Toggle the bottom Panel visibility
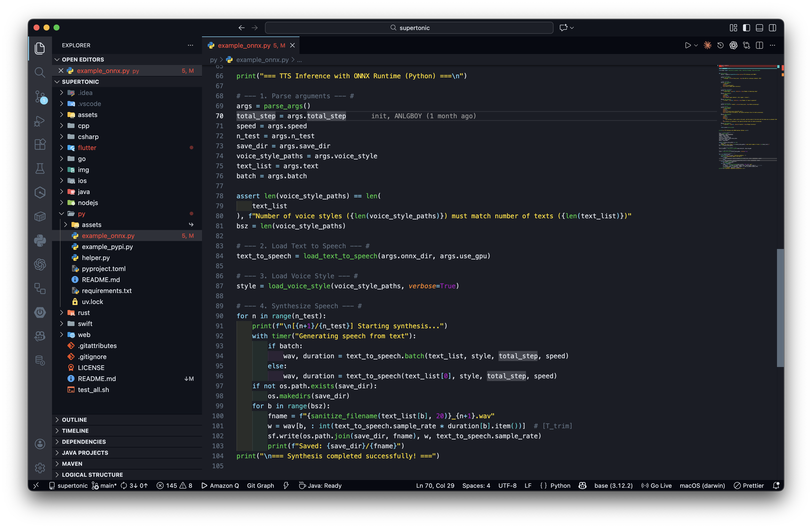This screenshot has width=812, height=528. point(759,28)
